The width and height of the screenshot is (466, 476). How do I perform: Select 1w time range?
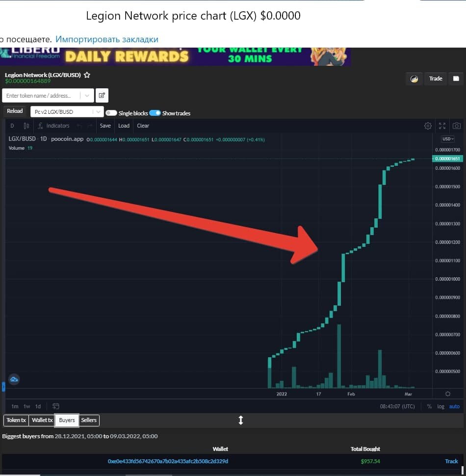tap(26, 406)
